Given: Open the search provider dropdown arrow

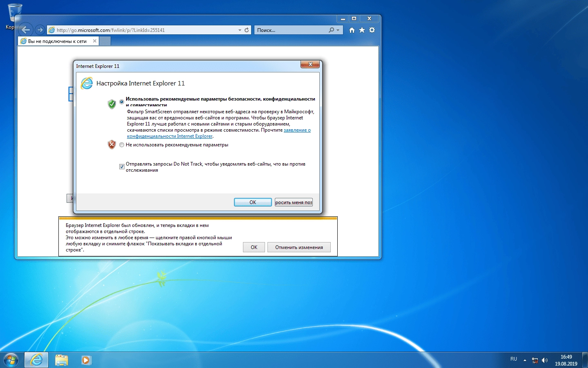Looking at the screenshot, I should (x=338, y=30).
